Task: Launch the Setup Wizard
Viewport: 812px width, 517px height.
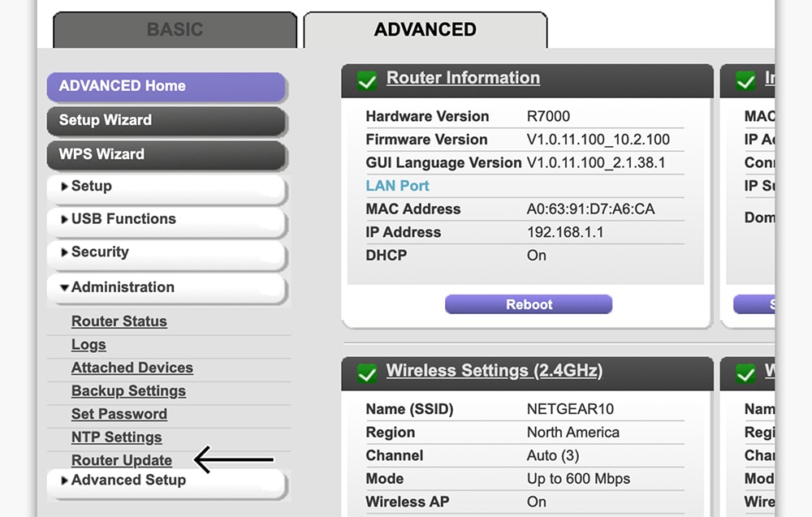Action: tap(166, 121)
